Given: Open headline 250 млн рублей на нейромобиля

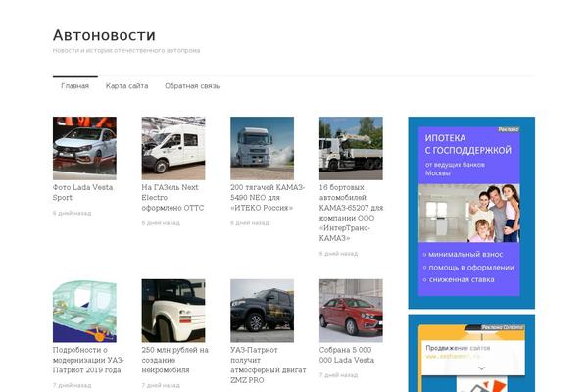Looking at the screenshot, I should [174, 360].
